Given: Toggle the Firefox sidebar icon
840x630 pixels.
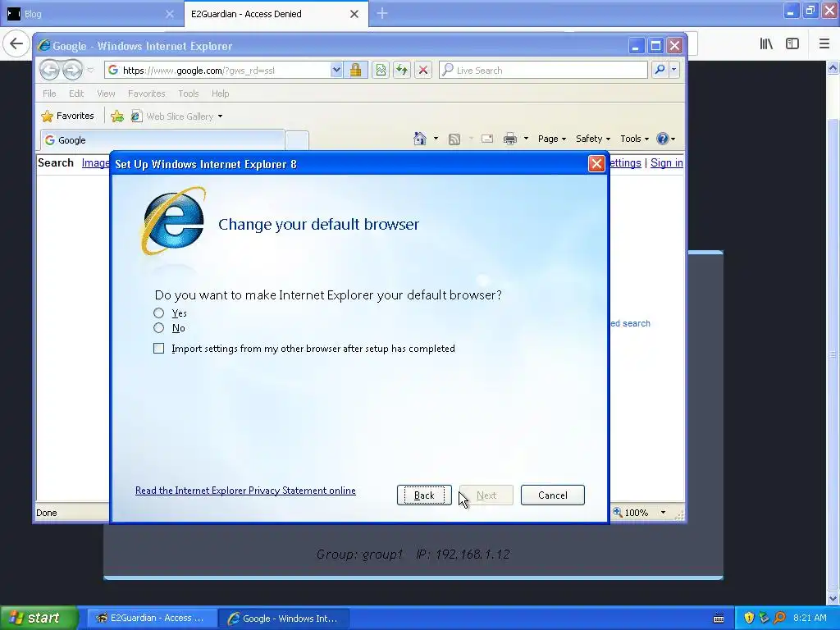Looking at the screenshot, I should [792, 44].
